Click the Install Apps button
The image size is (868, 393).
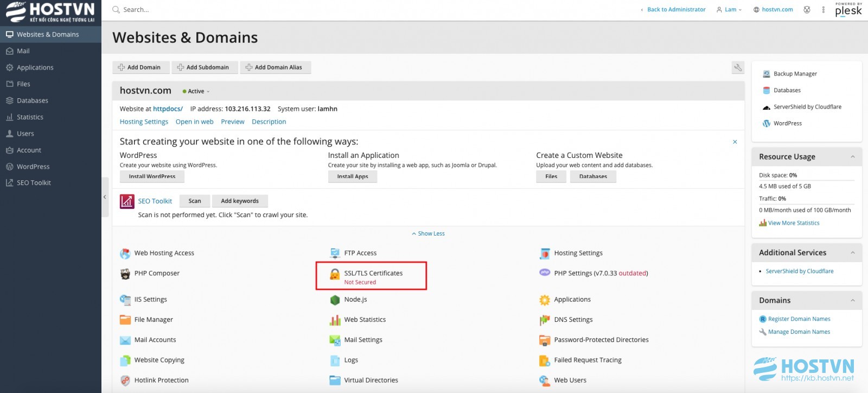pos(353,176)
